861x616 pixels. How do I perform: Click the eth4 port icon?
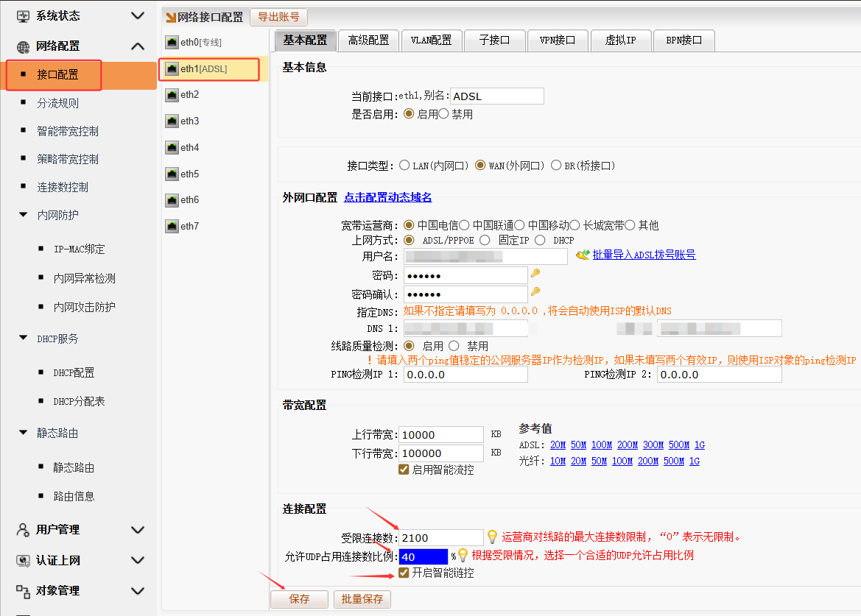172,147
